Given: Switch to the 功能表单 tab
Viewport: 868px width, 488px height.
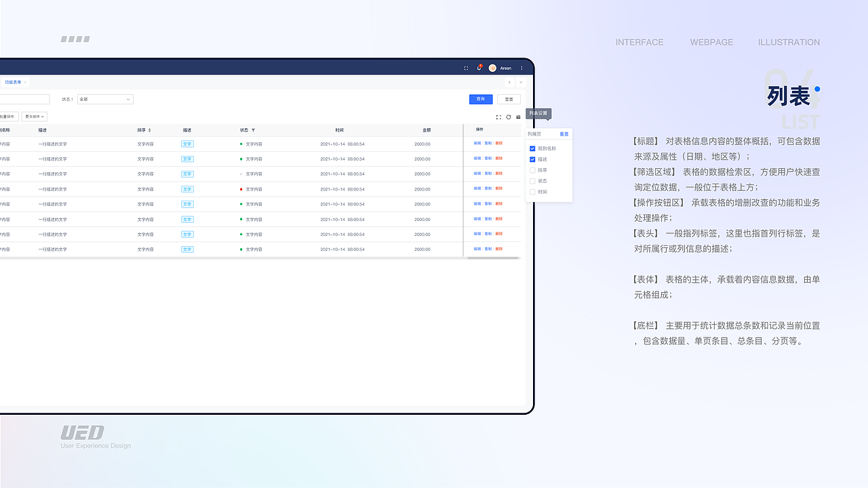Looking at the screenshot, I should pos(14,82).
